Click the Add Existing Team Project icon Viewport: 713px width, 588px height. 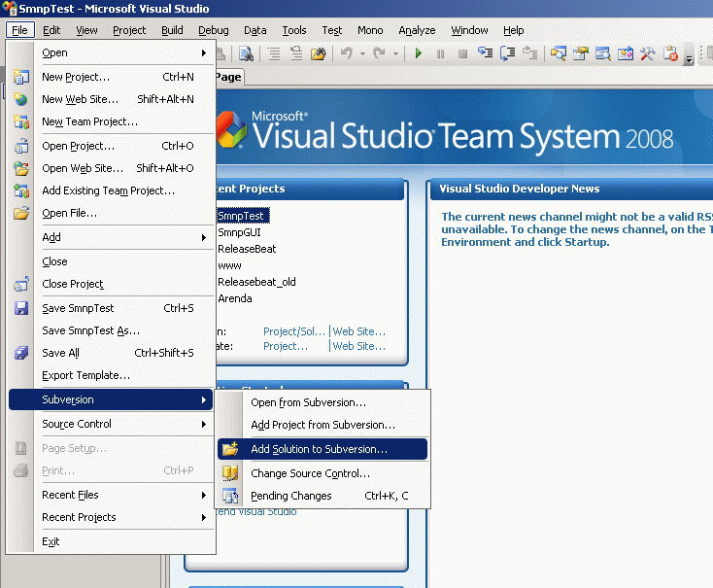[21, 190]
